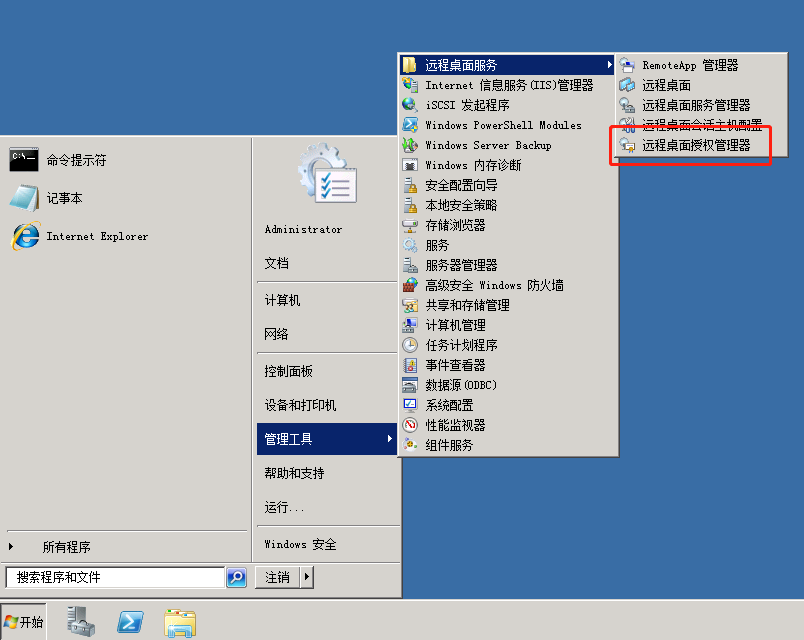The height and width of the screenshot is (640, 804).
Task: Click the Windows PowerShell Modules icon
Action: [409, 125]
